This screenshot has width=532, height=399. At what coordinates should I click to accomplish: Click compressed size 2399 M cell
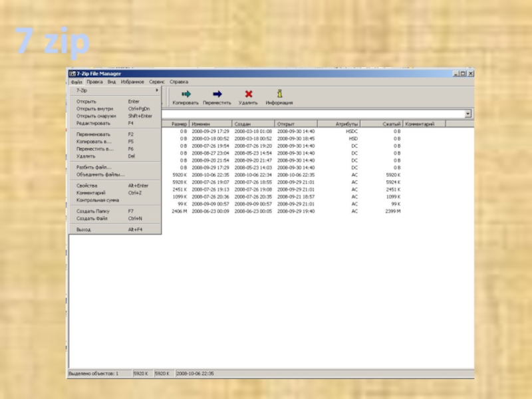392,211
